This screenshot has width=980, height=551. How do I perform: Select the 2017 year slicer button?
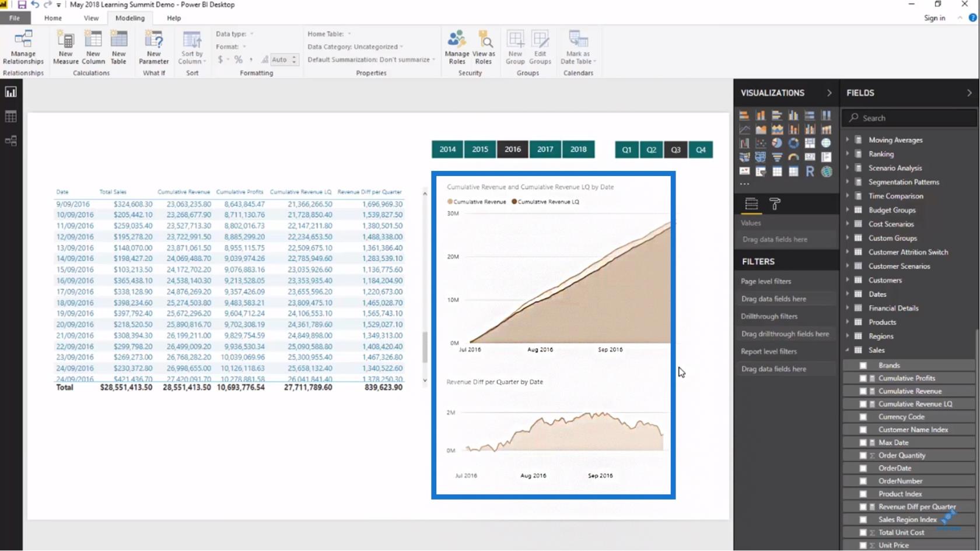click(545, 149)
